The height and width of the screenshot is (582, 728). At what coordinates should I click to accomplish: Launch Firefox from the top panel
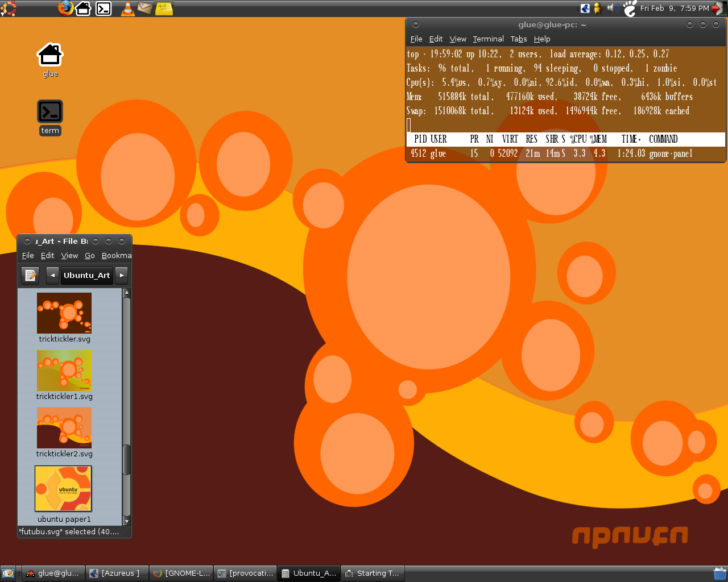[65, 8]
